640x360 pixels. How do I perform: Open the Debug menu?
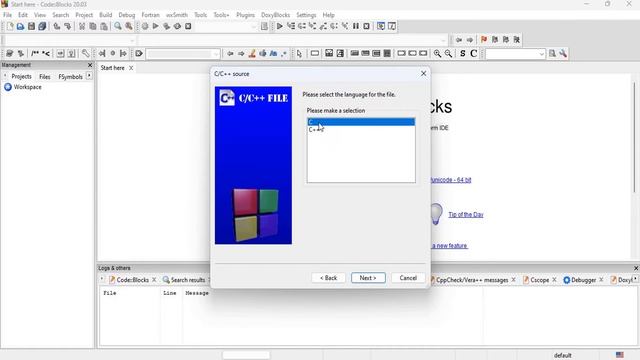(127, 15)
